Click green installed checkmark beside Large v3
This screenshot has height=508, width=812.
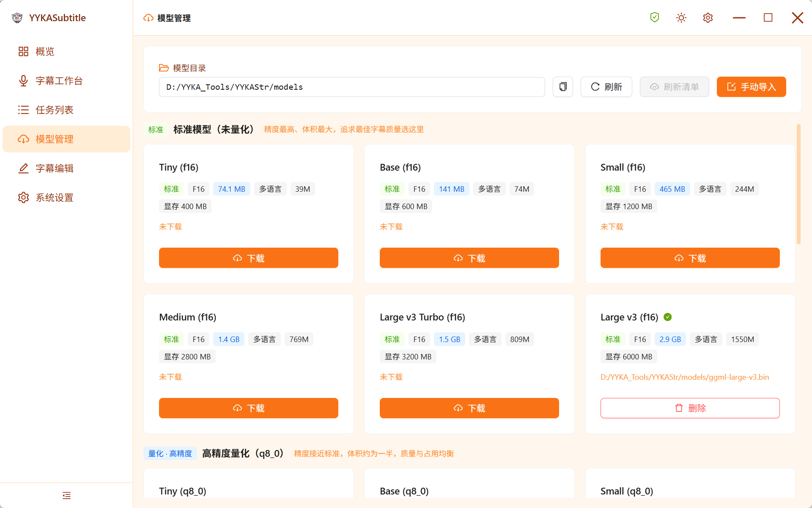668,317
